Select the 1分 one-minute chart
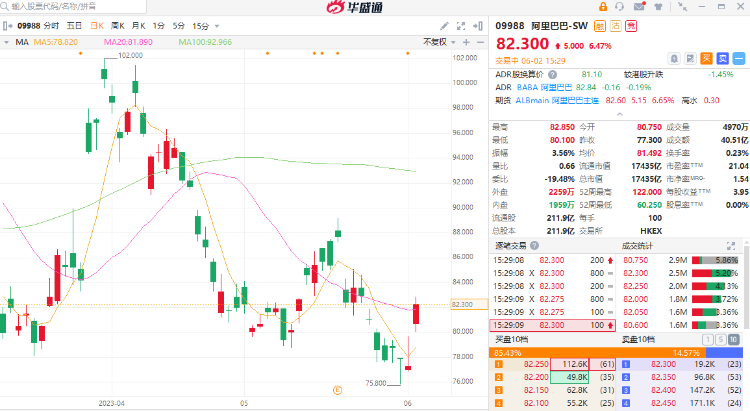The image size is (750, 411). point(158,26)
